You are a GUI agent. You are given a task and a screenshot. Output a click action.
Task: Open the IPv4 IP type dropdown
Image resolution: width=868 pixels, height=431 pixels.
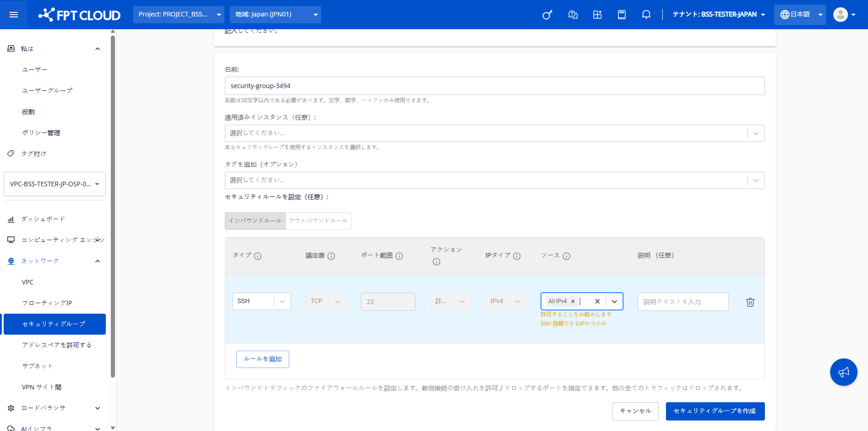click(505, 301)
